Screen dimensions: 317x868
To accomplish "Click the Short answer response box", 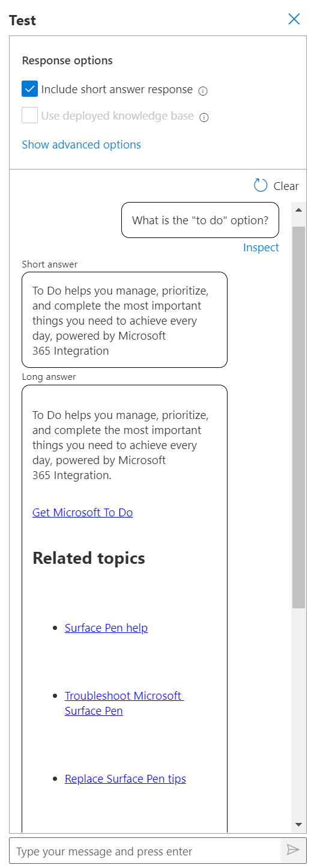I will (124, 320).
